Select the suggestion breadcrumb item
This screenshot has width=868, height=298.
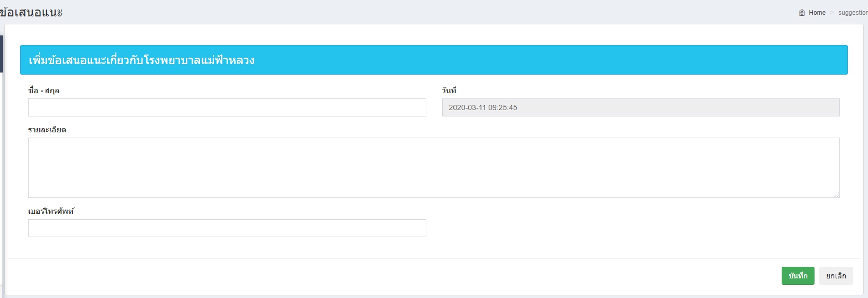853,13
